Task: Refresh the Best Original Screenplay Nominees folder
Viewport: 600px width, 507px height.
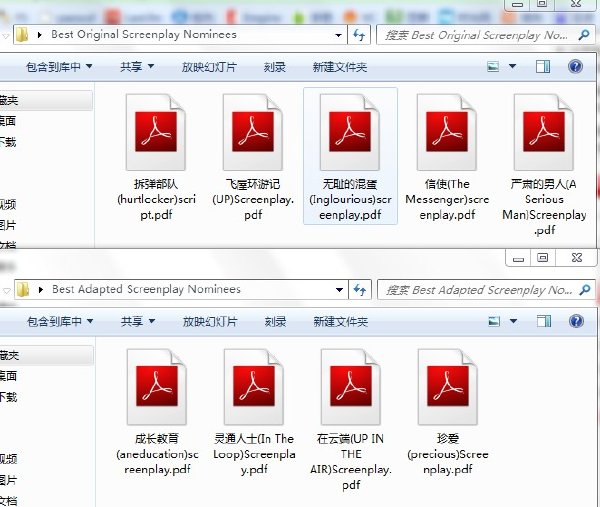Action: pos(359,35)
